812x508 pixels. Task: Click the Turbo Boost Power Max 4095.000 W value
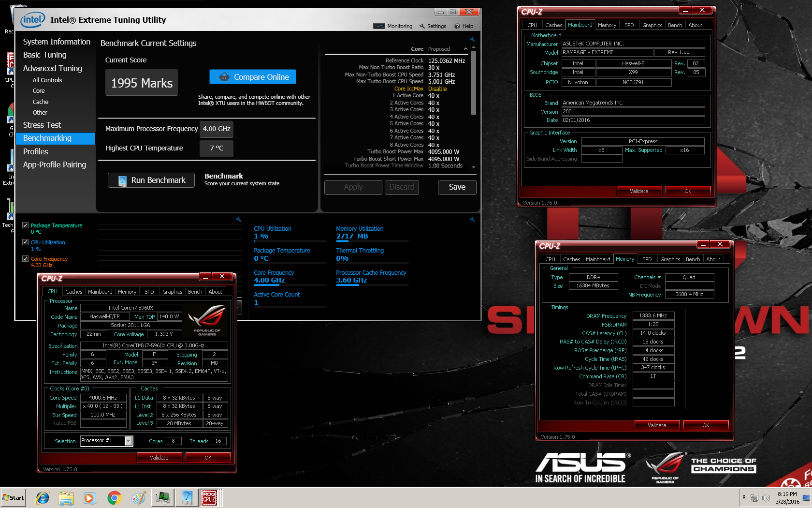pos(443,152)
